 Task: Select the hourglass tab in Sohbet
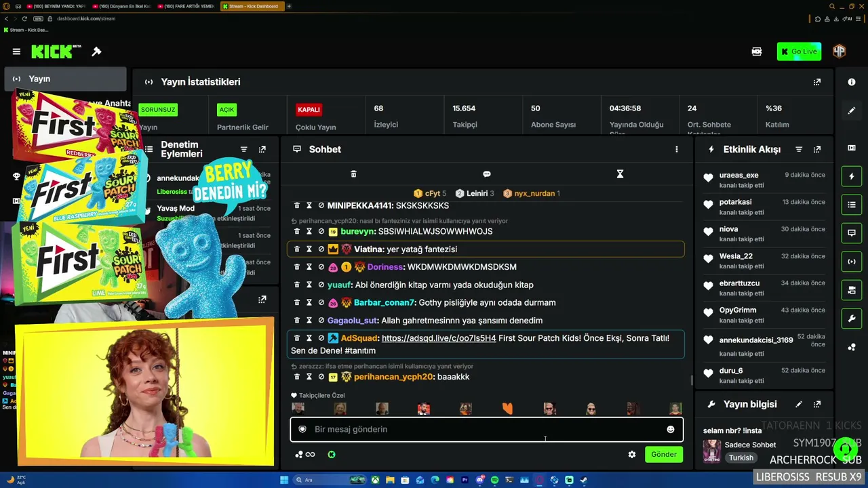coord(620,174)
